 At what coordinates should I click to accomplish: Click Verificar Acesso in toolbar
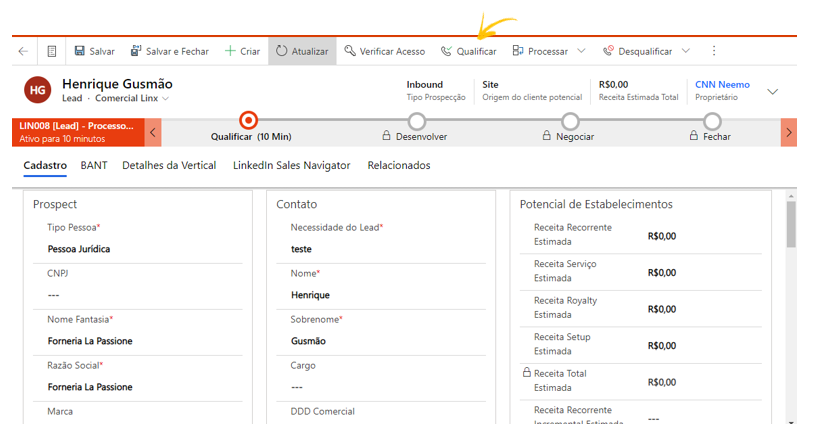(x=384, y=51)
